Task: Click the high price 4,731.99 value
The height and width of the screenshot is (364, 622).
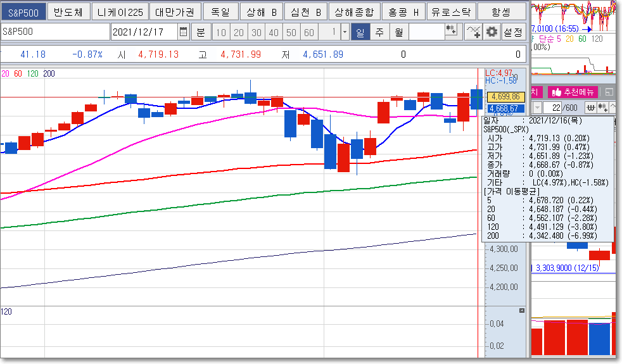Action: click(x=241, y=54)
